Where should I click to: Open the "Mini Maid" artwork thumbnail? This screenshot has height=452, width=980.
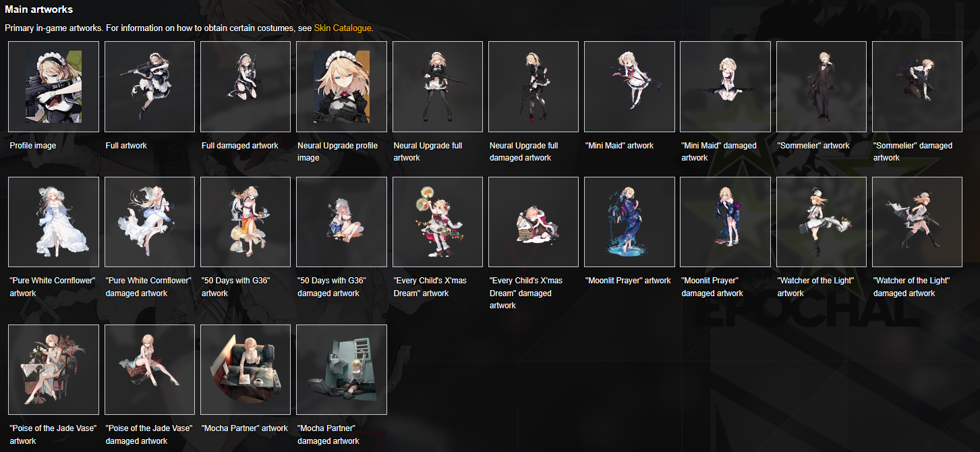(629, 86)
